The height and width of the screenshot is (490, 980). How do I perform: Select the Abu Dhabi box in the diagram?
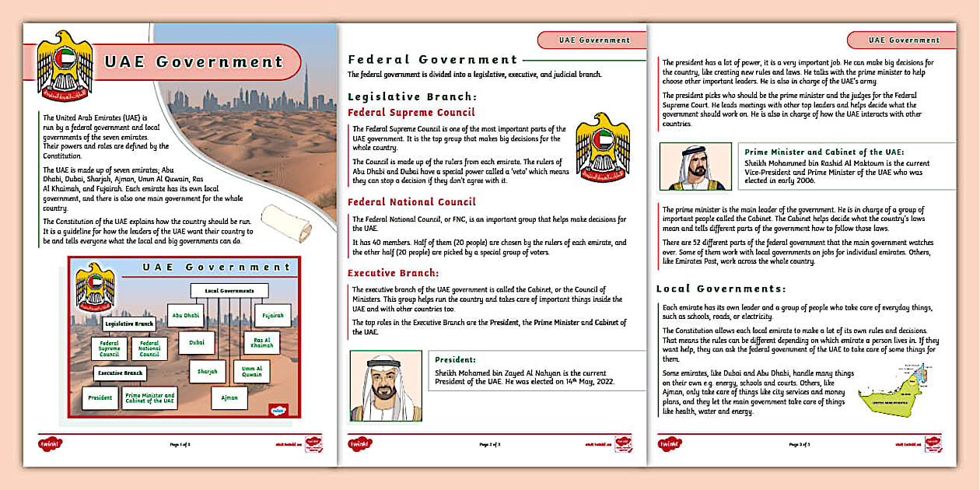(186, 316)
